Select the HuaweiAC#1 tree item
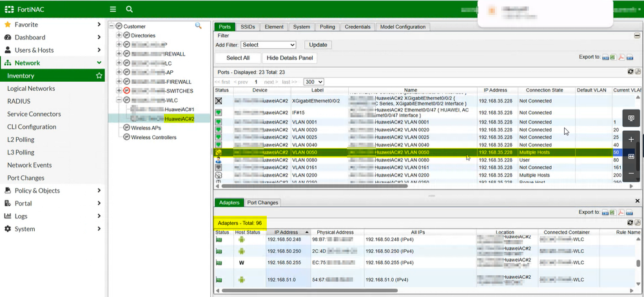This screenshot has height=297, width=644. 179,110
